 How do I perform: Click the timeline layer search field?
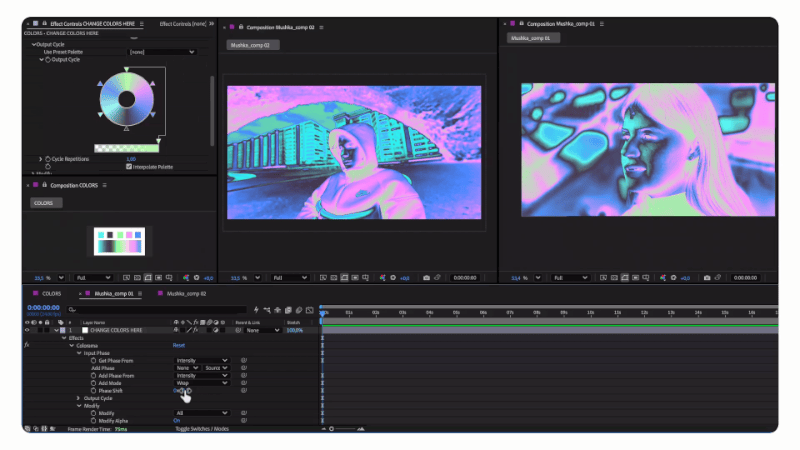pyautogui.click(x=157, y=309)
